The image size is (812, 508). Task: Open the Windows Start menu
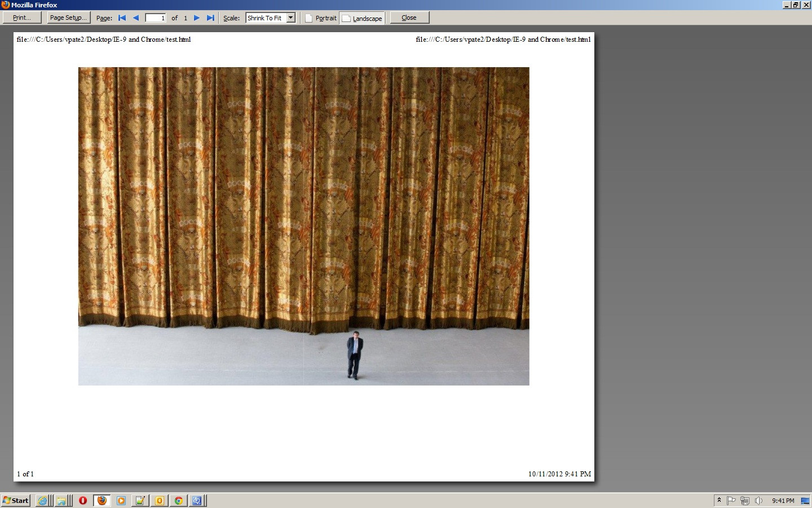click(x=16, y=500)
